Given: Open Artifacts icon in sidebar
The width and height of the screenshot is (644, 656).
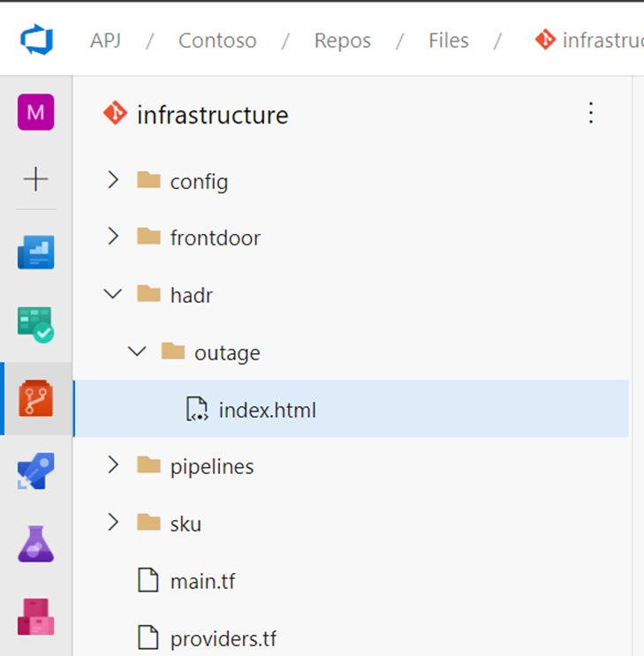Looking at the screenshot, I should click(36, 616).
